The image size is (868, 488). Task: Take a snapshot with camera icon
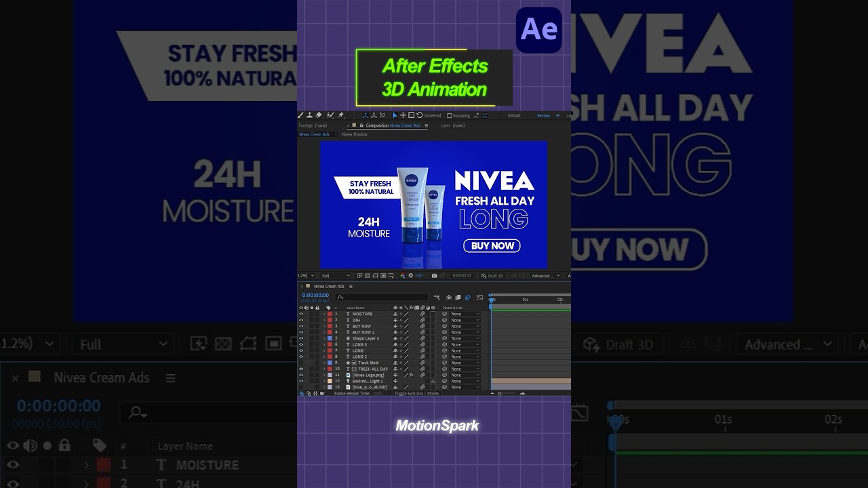point(434,276)
